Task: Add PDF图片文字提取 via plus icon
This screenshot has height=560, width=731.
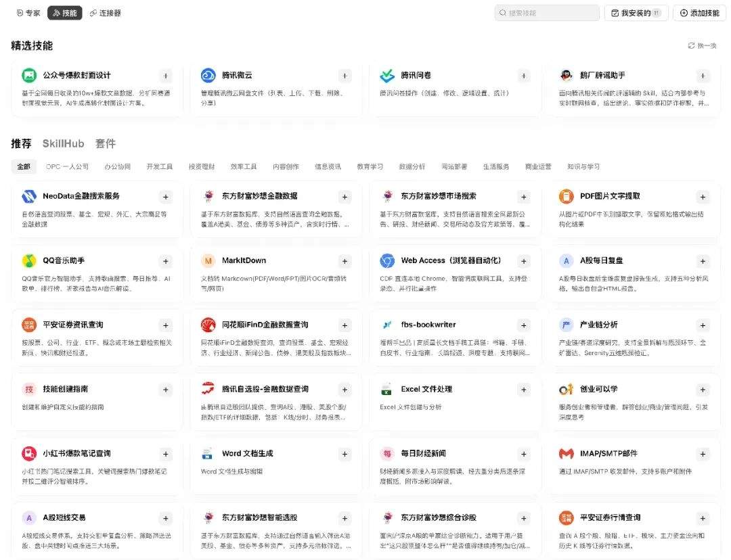Action: tap(703, 197)
